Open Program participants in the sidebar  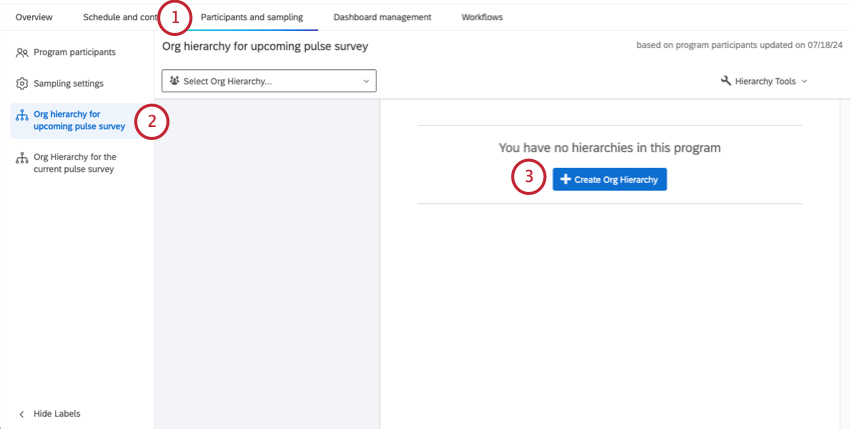pos(74,52)
